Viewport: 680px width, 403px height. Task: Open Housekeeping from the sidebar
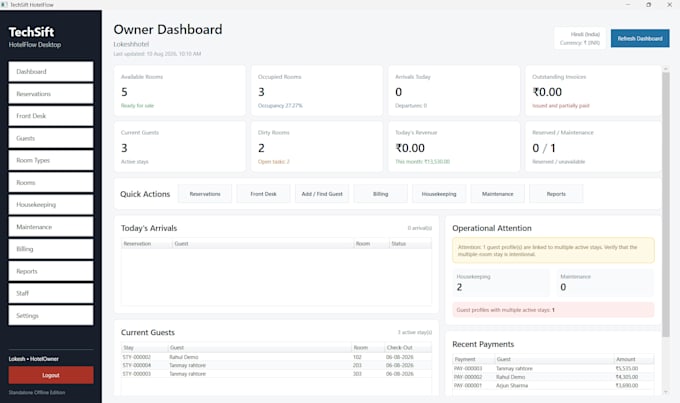[x=51, y=204]
